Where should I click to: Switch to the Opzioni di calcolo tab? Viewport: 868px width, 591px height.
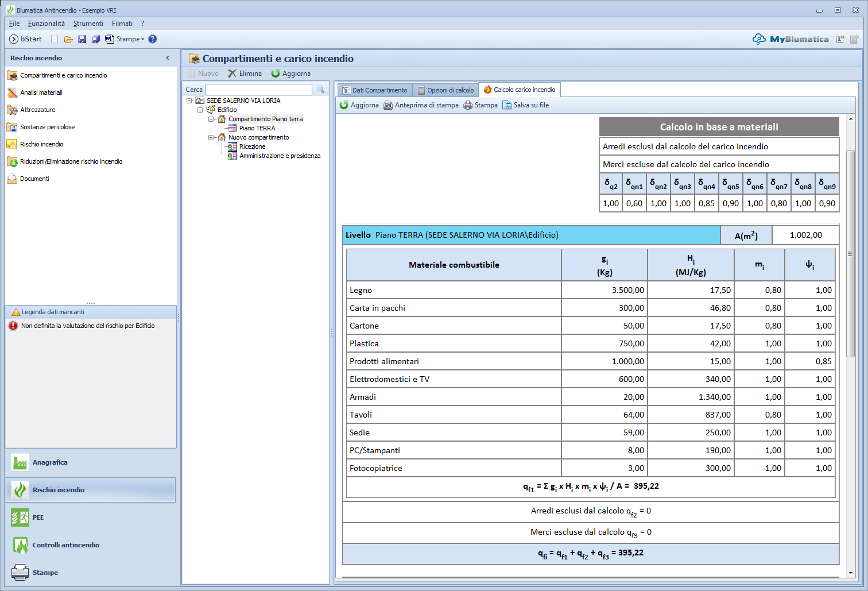pyautogui.click(x=445, y=90)
